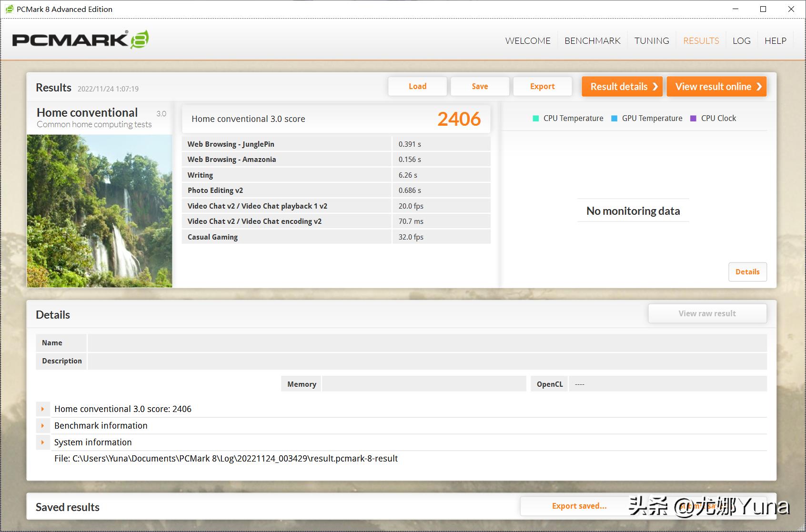Click the Home conventional 3.0 score label
This screenshot has height=532, width=806.
pyautogui.click(x=248, y=119)
